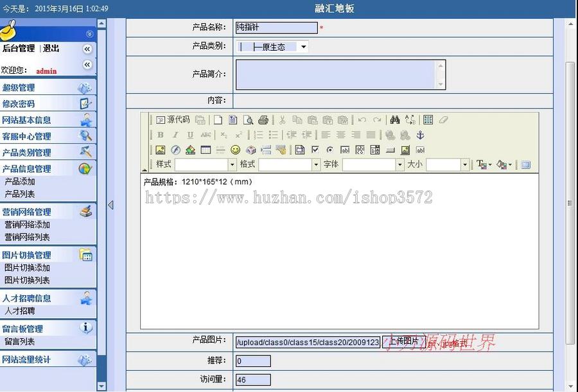Open find with the binoculars icon
Image resolution: width=578 pixels, height=392 pixels.
pos(395,120)
